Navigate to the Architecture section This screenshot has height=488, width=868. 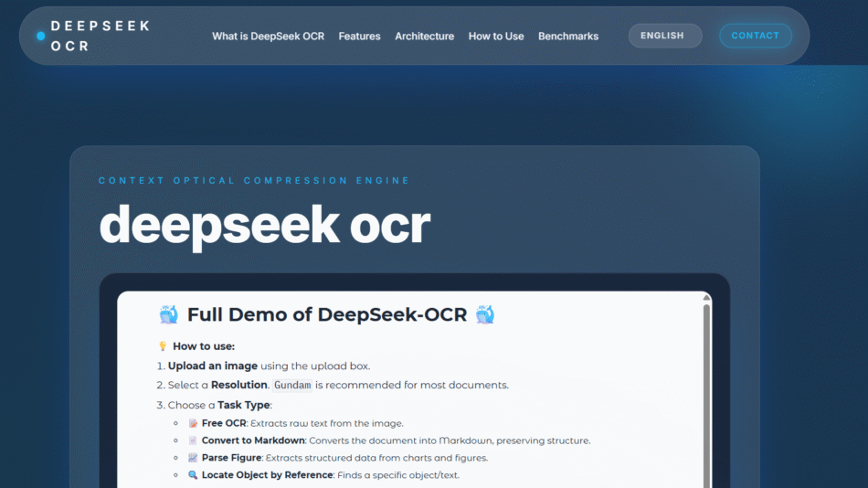pos(424,37)
